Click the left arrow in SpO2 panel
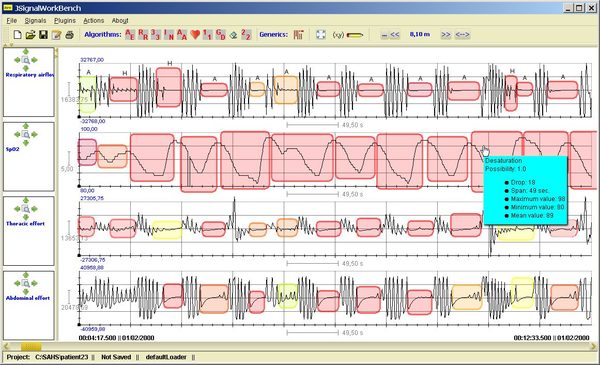This screenshot has width=600, height=365. pos(17,134)
